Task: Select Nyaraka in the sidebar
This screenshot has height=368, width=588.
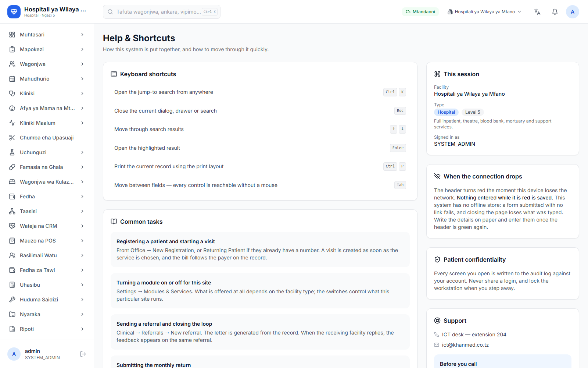Action: pos(47,314)
